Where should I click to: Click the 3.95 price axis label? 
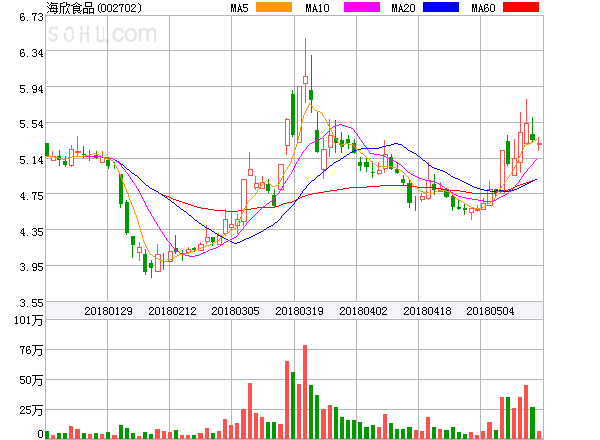click(31, 267)
